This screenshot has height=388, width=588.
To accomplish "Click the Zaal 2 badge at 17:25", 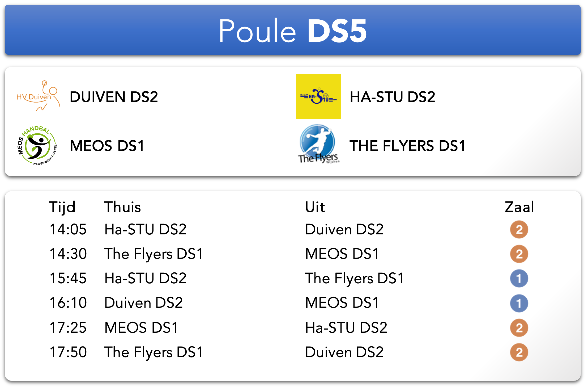I will (x=519, y=328).
